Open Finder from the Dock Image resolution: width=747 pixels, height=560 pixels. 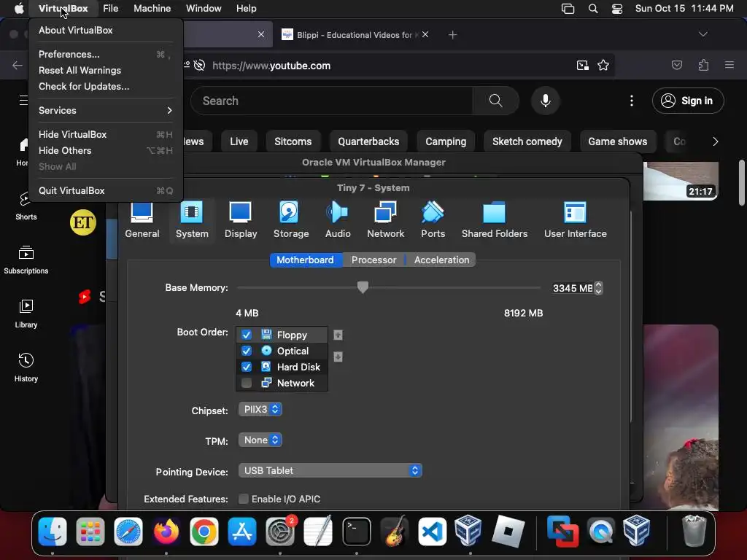point(53,531)
